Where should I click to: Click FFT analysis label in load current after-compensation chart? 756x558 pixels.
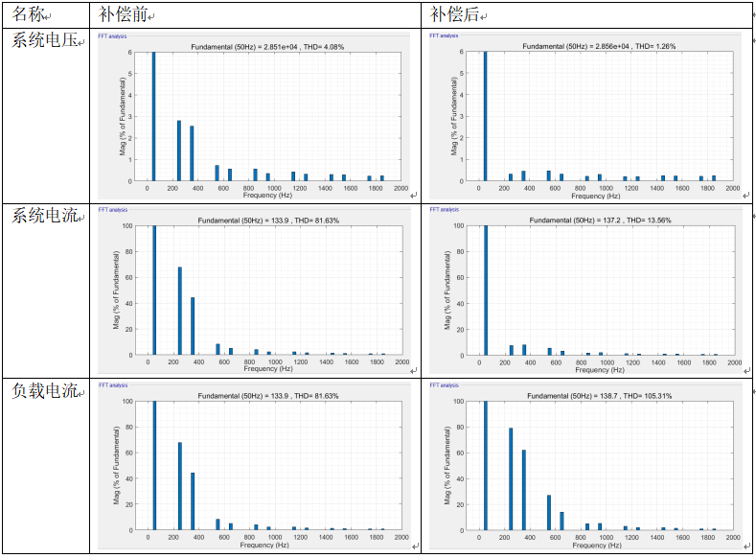pos(445,385)
